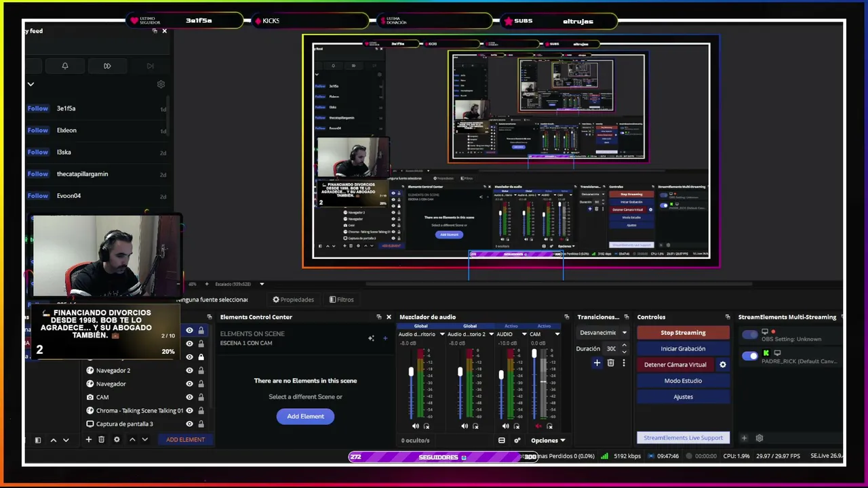Lock the CAM source
Image resolution: width=868 pixels, height=488 pixels.
click(x=201, y=397)
